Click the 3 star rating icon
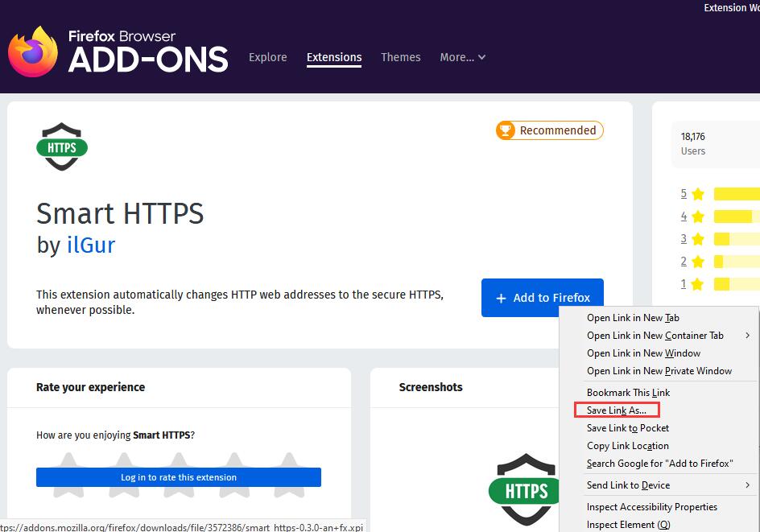 (x=698, y=239)
